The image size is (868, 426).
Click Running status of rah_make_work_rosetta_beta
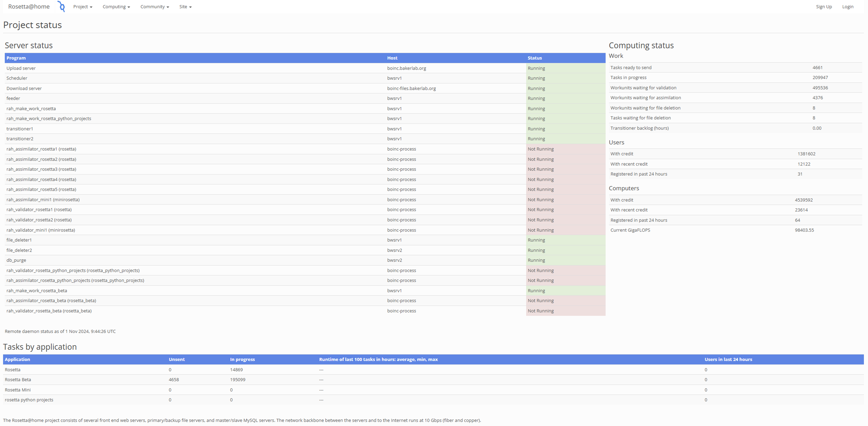[x=536, y=290]
